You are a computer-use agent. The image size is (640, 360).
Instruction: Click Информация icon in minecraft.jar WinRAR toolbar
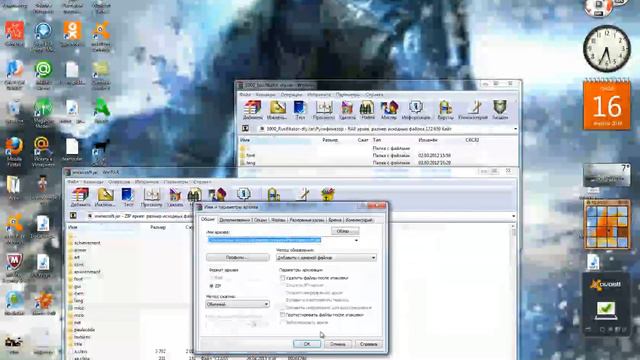243,194
